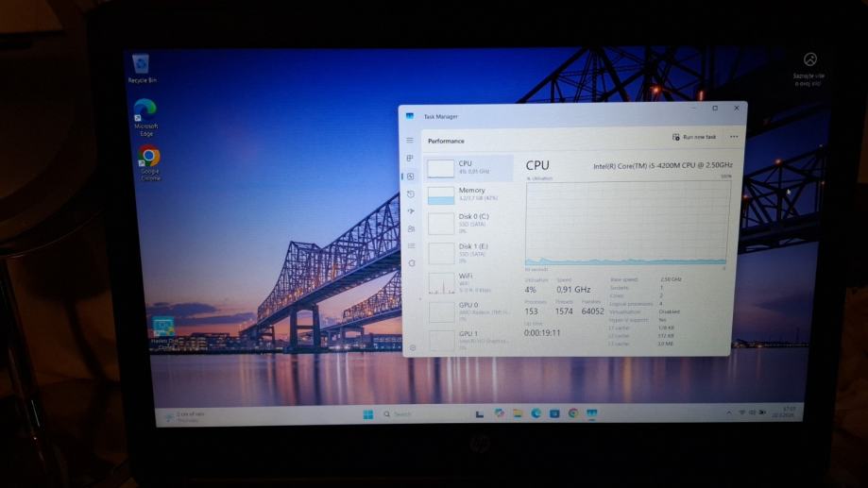Select the Memory performance entry

[468, 194]
